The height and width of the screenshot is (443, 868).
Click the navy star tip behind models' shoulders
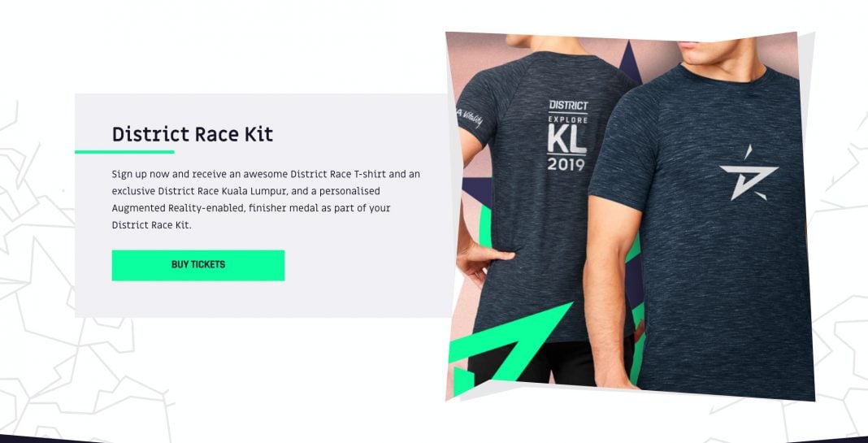[629, 63]
